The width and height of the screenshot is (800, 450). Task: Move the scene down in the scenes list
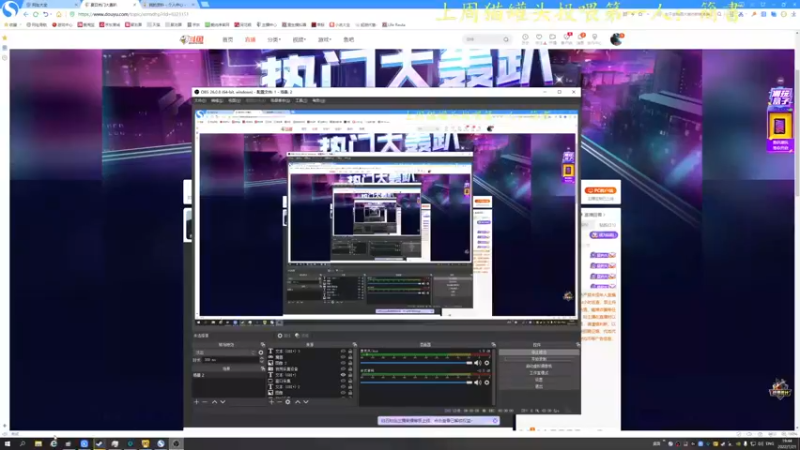pos(222,402)
